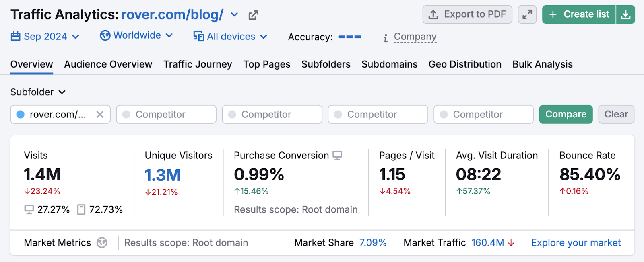Click the download icon beside Create list
Image resolution: width=644 pixels, height=262 pixels.
[625, 14]
